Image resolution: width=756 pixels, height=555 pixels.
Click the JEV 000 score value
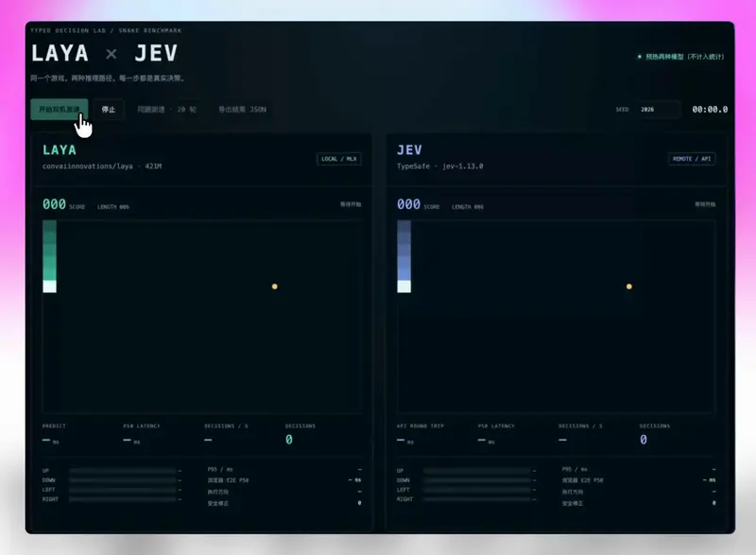[x=408, y=204]
